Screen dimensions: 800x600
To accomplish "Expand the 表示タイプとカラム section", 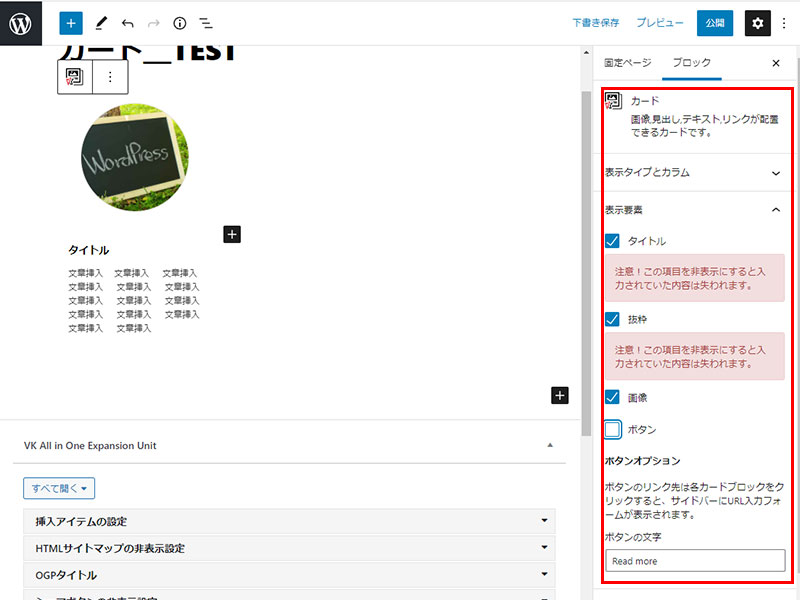I will click(692, 172).
